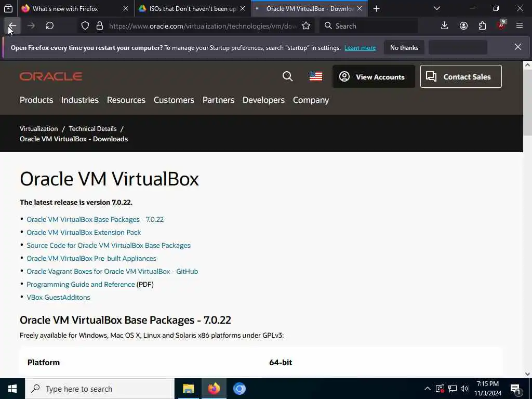The image size is (532, 399).
Task: Open Oracle VM VirtualBox Extension Pack link
Action: (84, 232)
